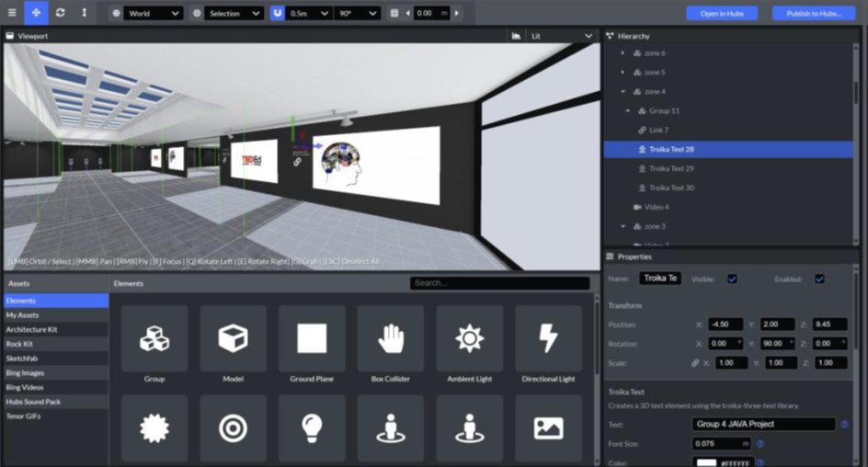Click Open in Hubs button
This screenshot has height=467, width=868.
coord(722,13)
